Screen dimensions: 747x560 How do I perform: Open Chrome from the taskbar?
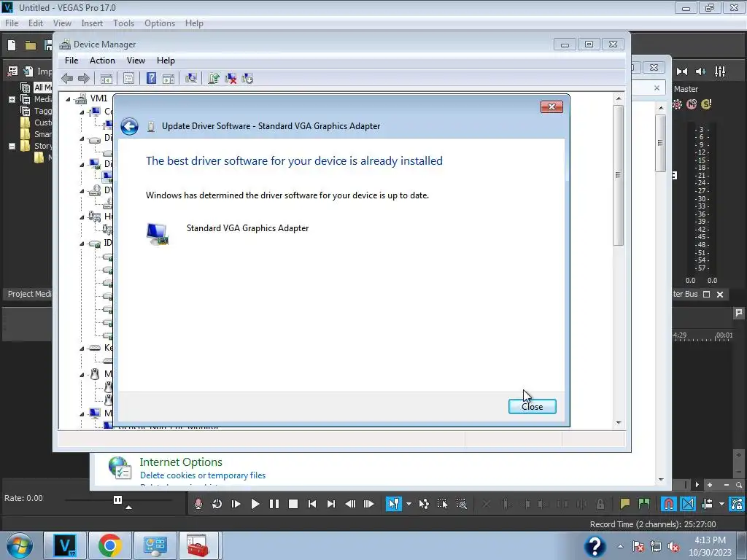coord(109,545)
